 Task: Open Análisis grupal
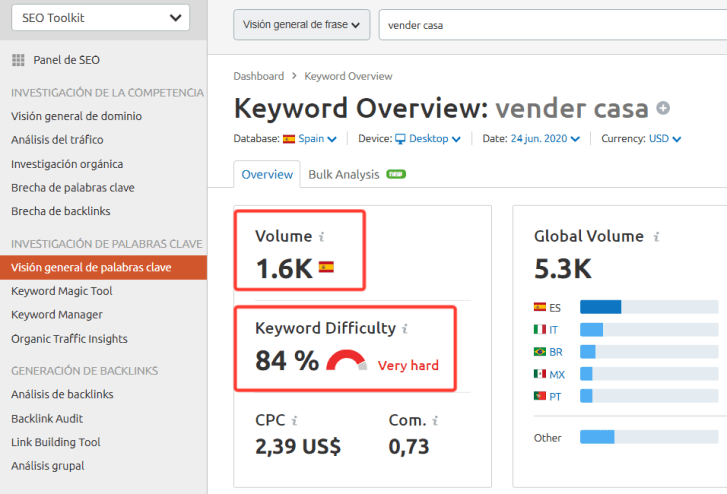(48, 466)
